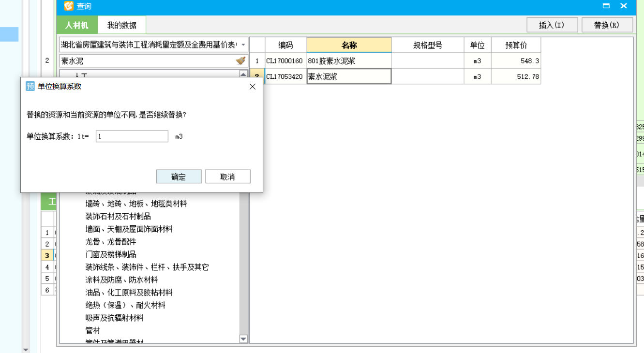This screenshot has height=353, width=644.
Task: Maximize the 查询 window
Action: [x=606, y=6]
